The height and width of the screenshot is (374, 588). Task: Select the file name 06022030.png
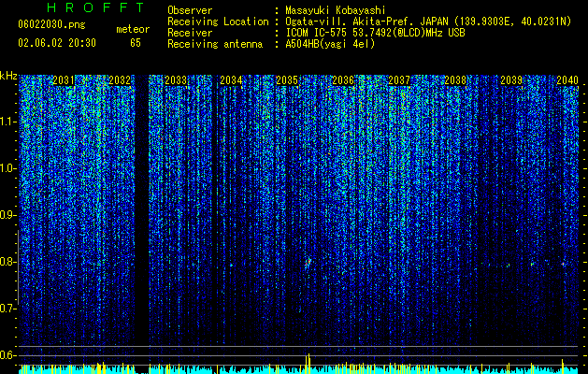(x=51, y=24)
